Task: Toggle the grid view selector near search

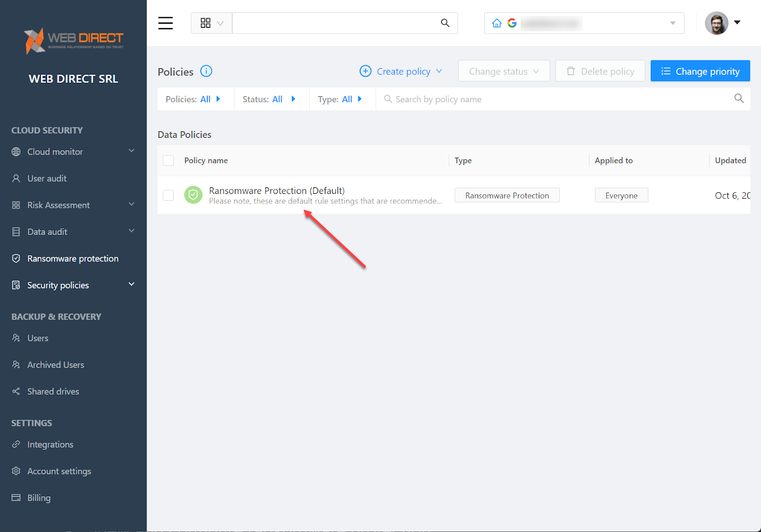Action: tap(211, 23)
